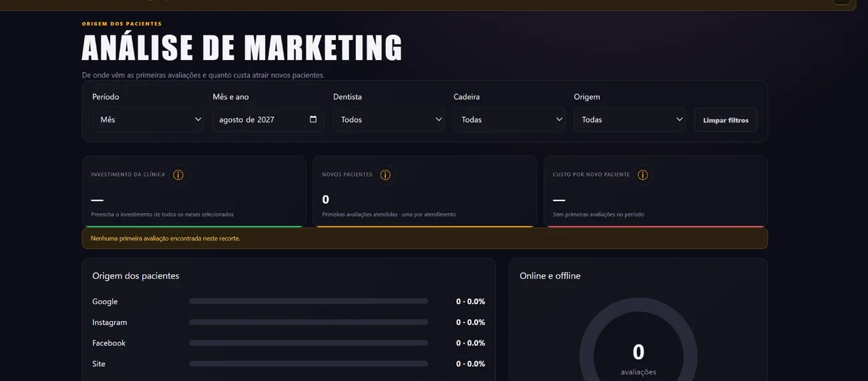Open the Dentista dropdown set to Todos
The height and width of the screenshot is (381, 868).
(x=389, y=120)
